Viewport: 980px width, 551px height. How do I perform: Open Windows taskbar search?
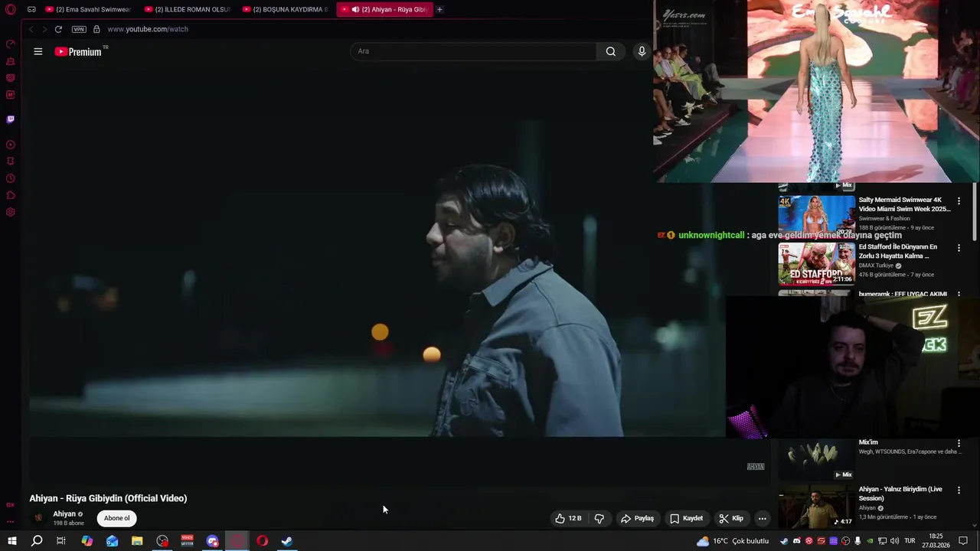click(37, 541)
